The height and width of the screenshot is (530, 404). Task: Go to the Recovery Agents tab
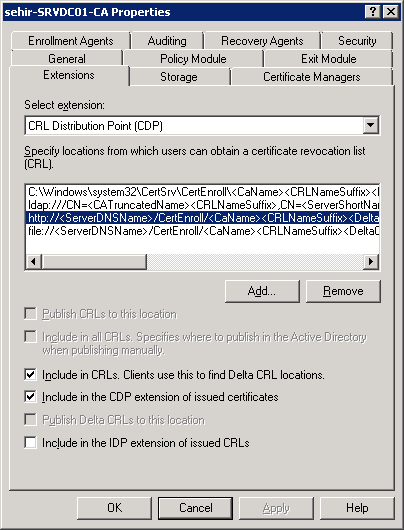262,41
